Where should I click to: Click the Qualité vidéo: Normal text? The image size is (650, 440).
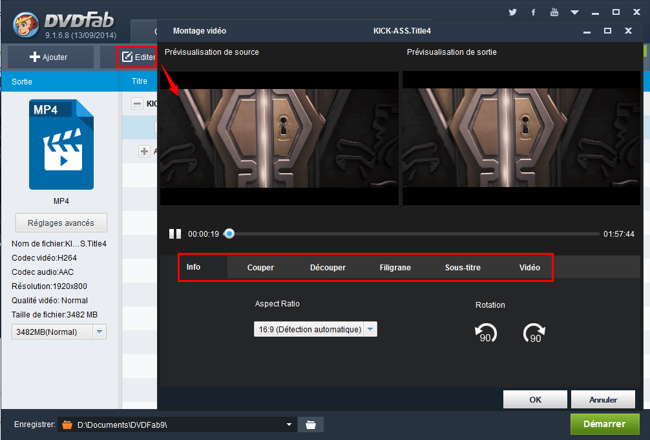[49, 300]
